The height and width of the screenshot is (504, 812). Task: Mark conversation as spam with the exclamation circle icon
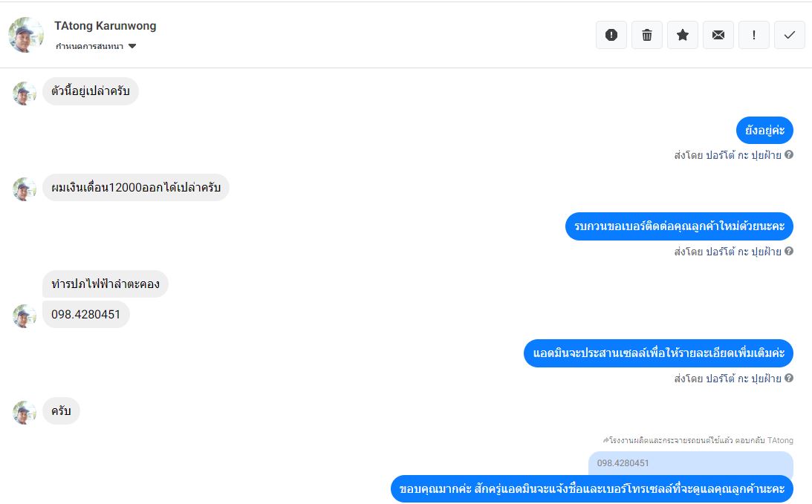click(611, 35)
